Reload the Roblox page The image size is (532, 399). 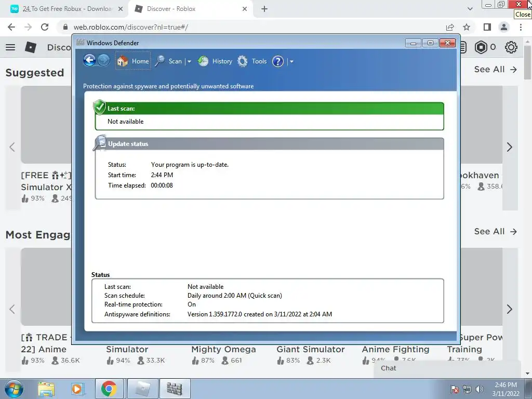45,27
